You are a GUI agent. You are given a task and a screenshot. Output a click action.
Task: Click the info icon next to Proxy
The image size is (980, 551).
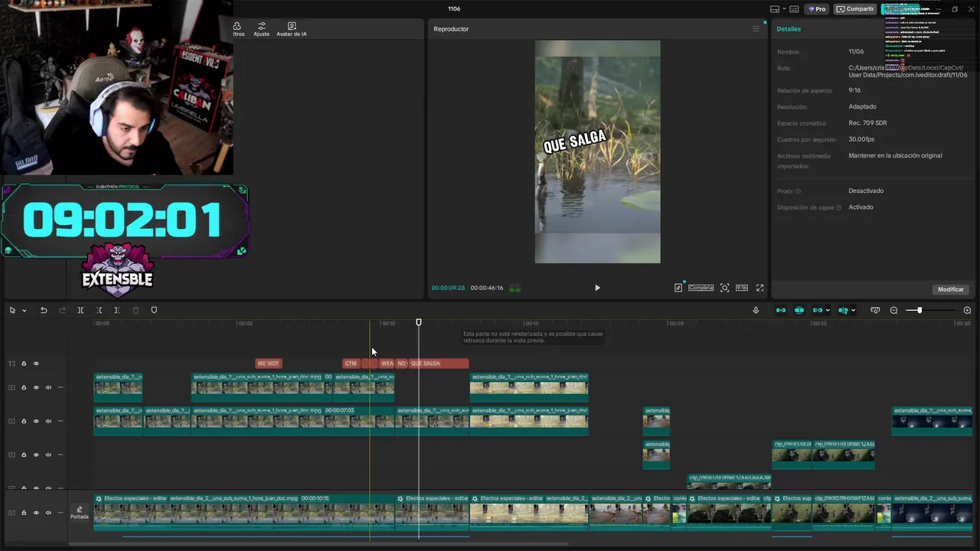pos(798,191)
